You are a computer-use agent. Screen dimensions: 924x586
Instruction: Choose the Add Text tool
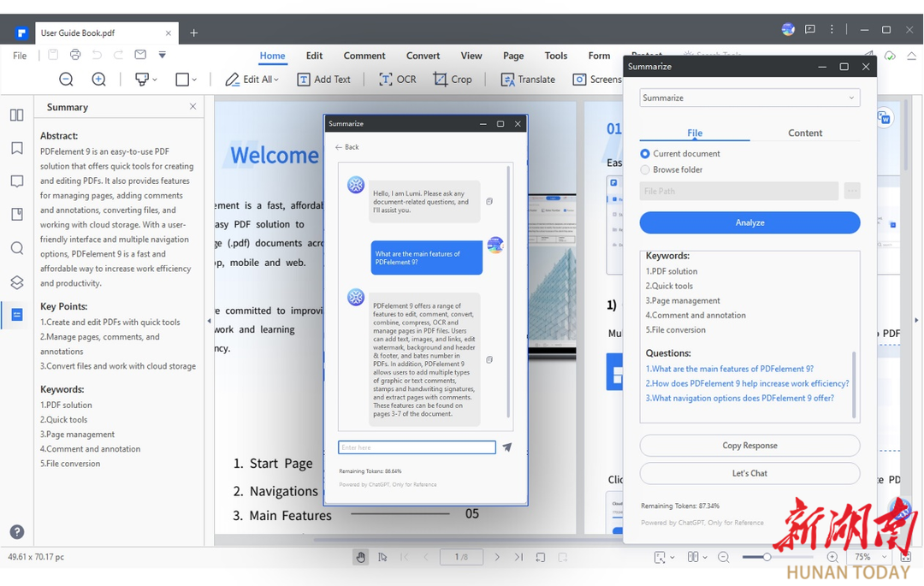[x=323, y=79]
